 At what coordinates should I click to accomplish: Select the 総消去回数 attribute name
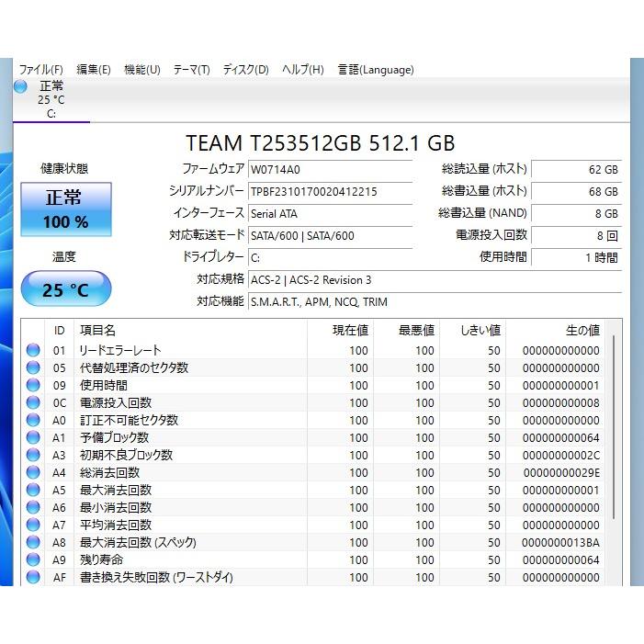(109, 472)
